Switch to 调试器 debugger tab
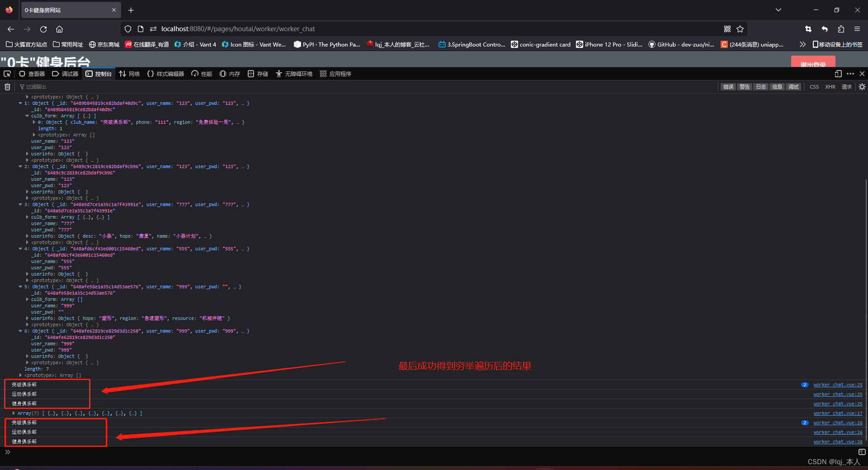 click(65, 74)
